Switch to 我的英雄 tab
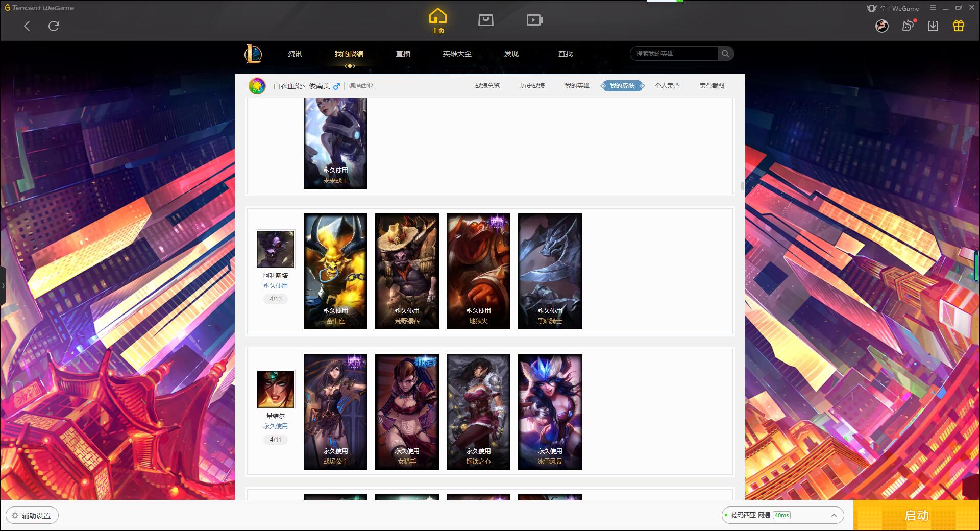Viewport: 980px width, 531px height. point(577,86)
